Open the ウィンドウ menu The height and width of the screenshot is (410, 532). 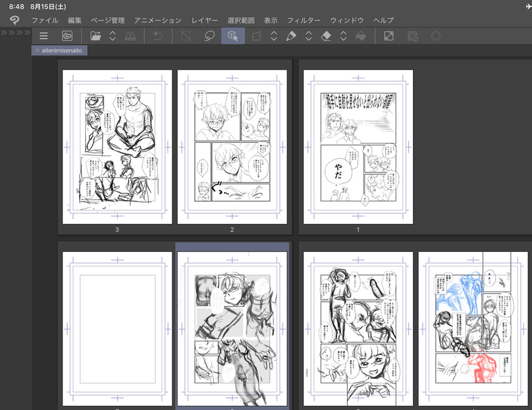(x=346, y=21)
